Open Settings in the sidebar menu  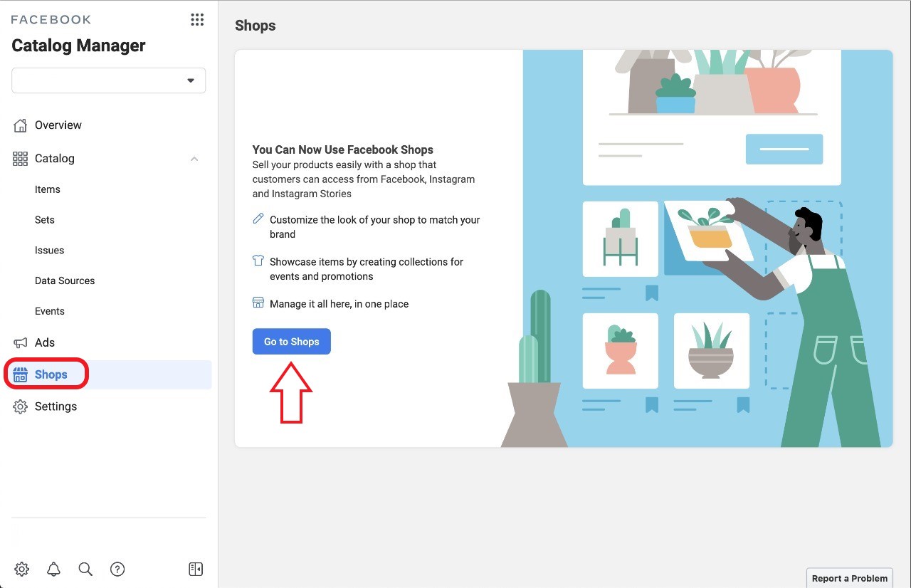(56, 406)
